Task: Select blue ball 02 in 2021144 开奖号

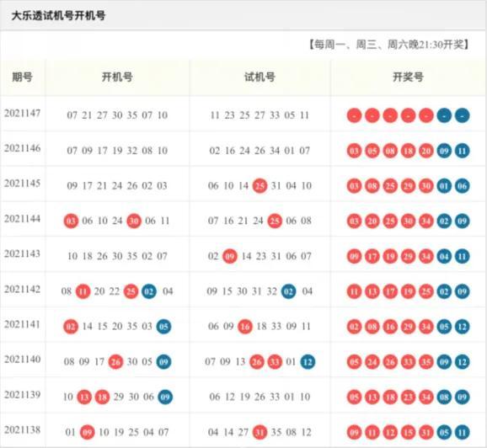Action: (444, 221)
